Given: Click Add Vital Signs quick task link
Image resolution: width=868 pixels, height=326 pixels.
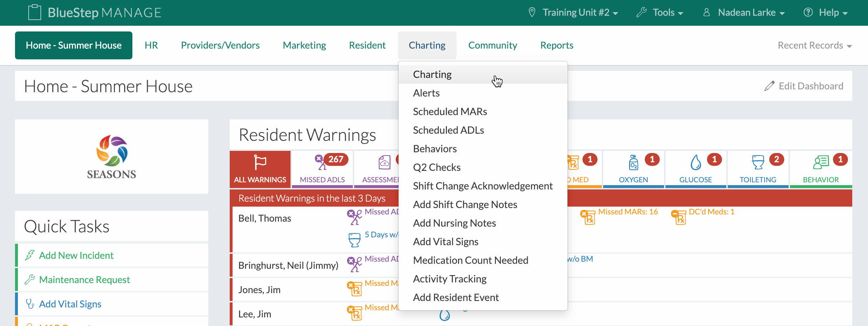Looking at the screenshot, I should tap(70, 304).
